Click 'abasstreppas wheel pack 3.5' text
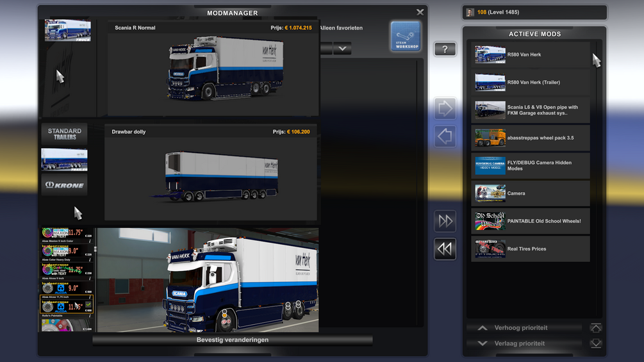 point(540,138)
